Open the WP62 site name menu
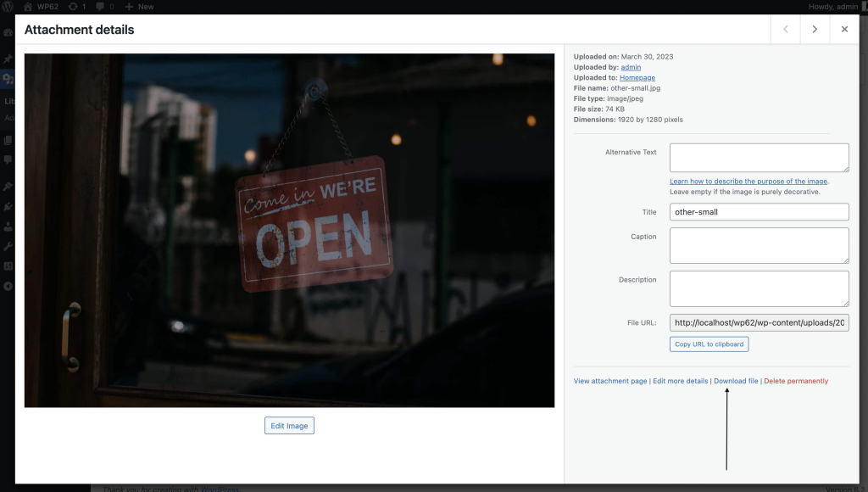 42,6
